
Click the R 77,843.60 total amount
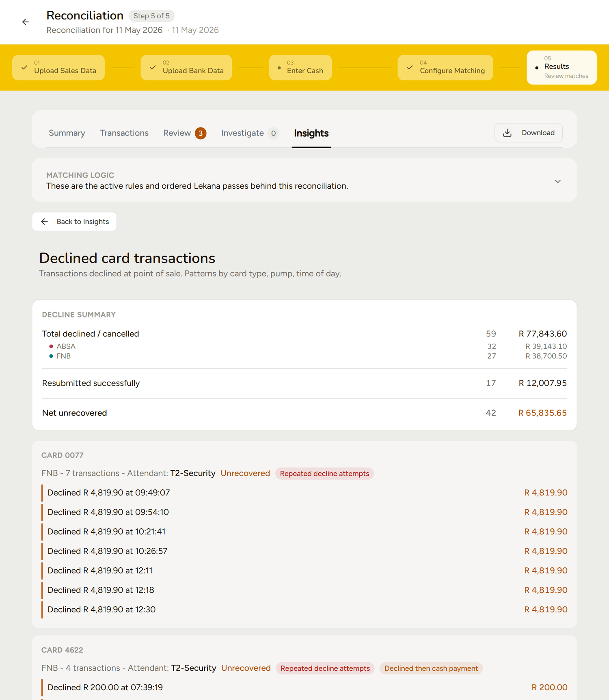point(543,334)
